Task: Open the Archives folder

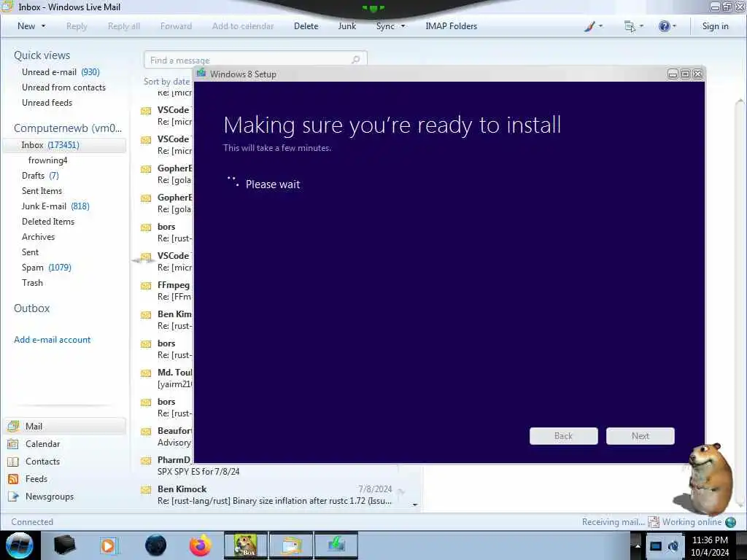Action: pyautogui.click(x=38, y=236)
